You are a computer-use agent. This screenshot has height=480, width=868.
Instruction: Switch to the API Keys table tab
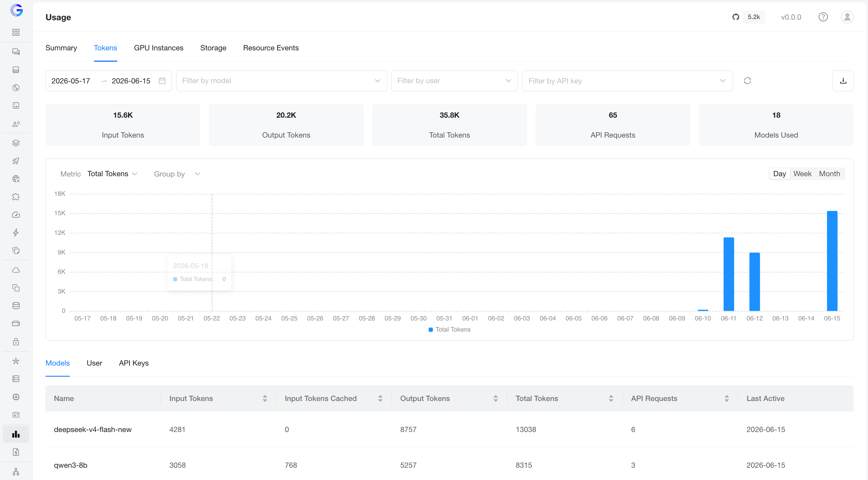click(134, 363)
